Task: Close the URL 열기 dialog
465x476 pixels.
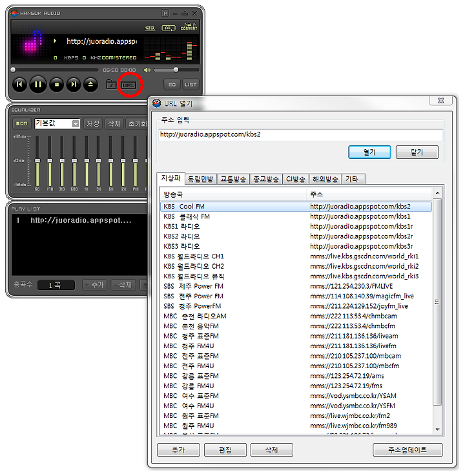Action: point(440,101)
